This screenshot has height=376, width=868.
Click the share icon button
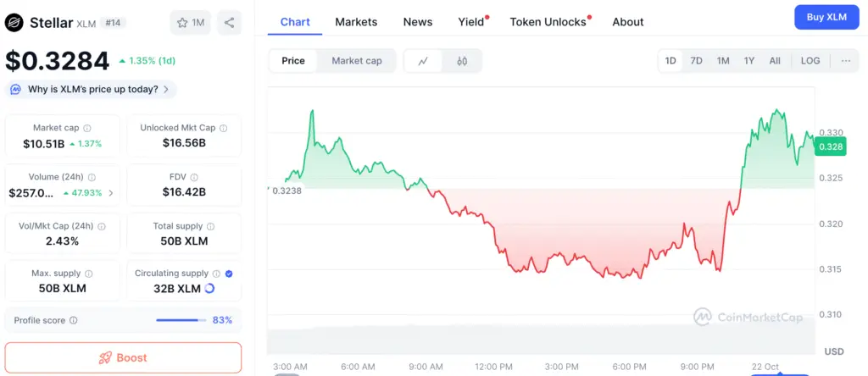(x=229, y=23)
